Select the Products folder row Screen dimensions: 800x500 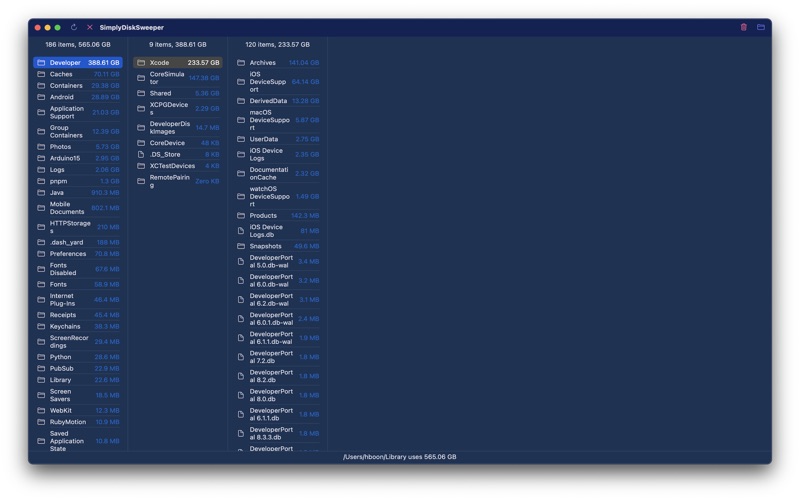click(278, 215)
